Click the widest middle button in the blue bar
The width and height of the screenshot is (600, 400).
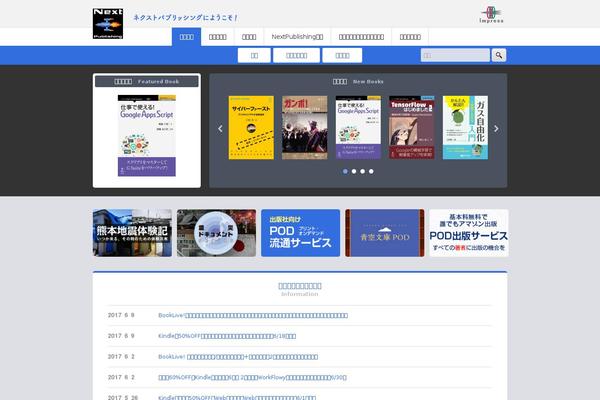tap(297, 56)
